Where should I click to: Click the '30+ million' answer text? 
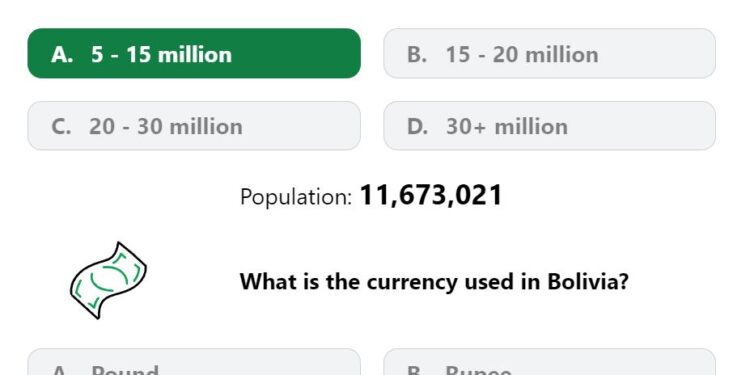(x=507, y=127)
